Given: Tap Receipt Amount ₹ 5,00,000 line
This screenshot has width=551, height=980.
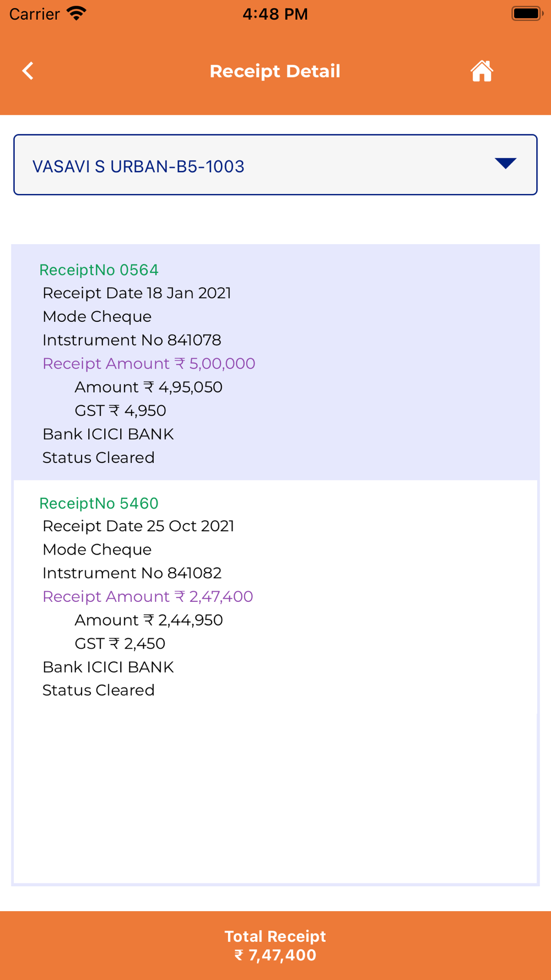Looking at the screenshot, I should pos(149,364).
